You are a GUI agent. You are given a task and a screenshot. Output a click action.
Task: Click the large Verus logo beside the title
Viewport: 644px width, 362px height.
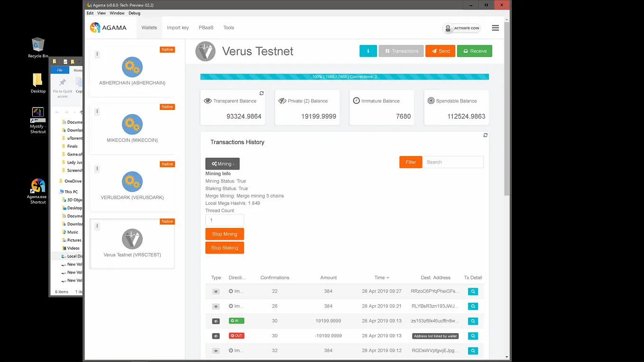205,51
